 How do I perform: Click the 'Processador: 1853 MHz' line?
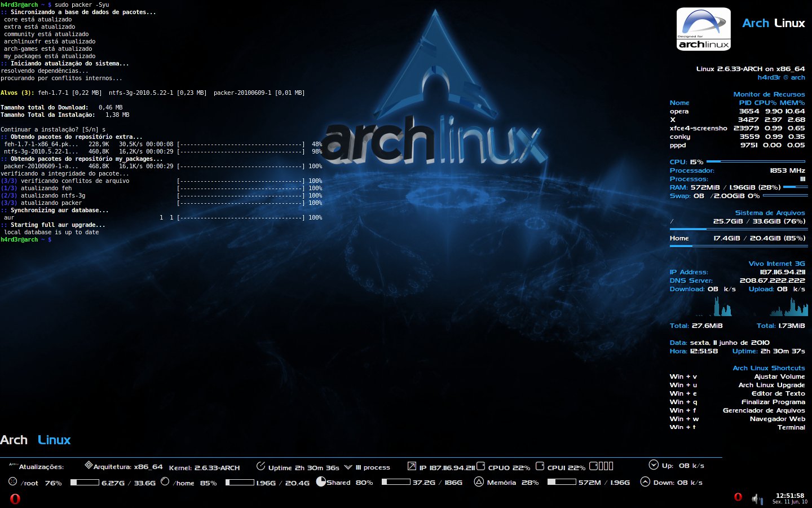coord(738,170)
